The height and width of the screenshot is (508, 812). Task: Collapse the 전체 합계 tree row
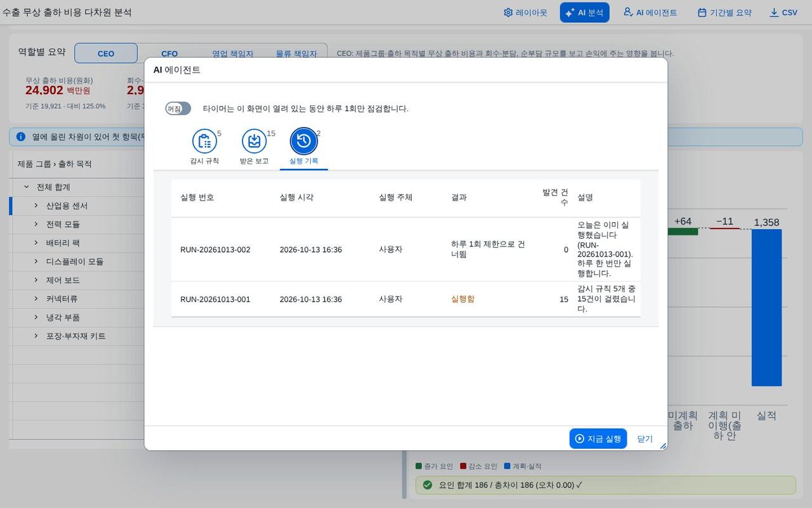27,187
